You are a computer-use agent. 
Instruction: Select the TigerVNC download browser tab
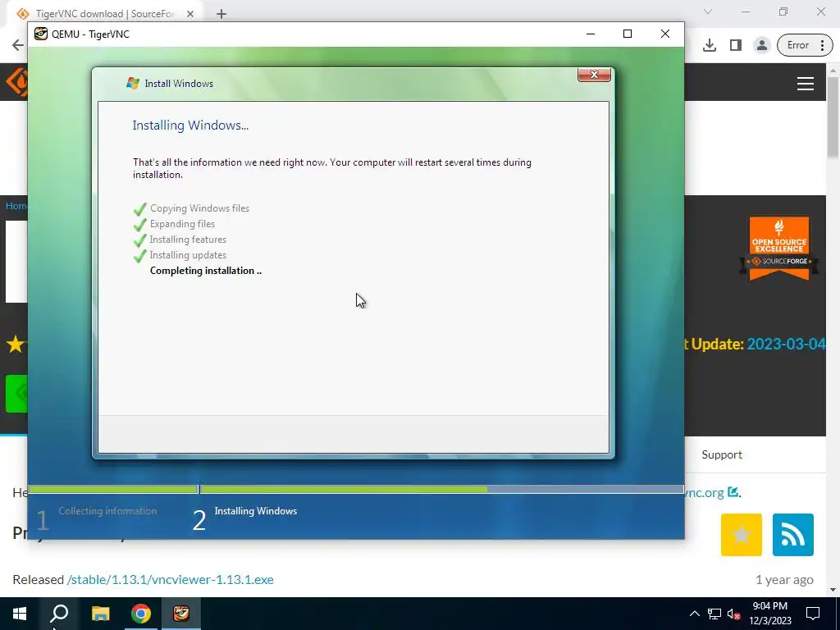pos(104,13)
